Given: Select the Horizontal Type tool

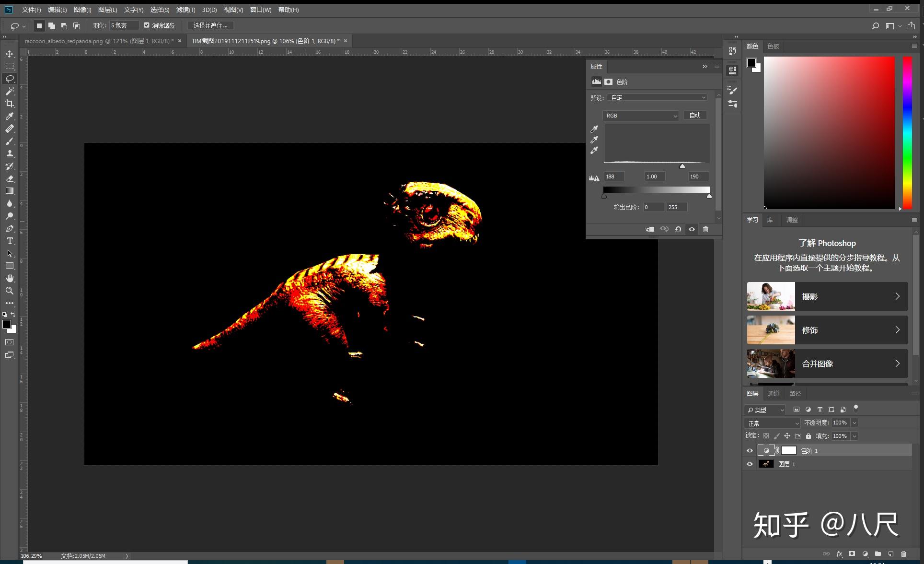Looking at the screenshot, I should 10,241.
